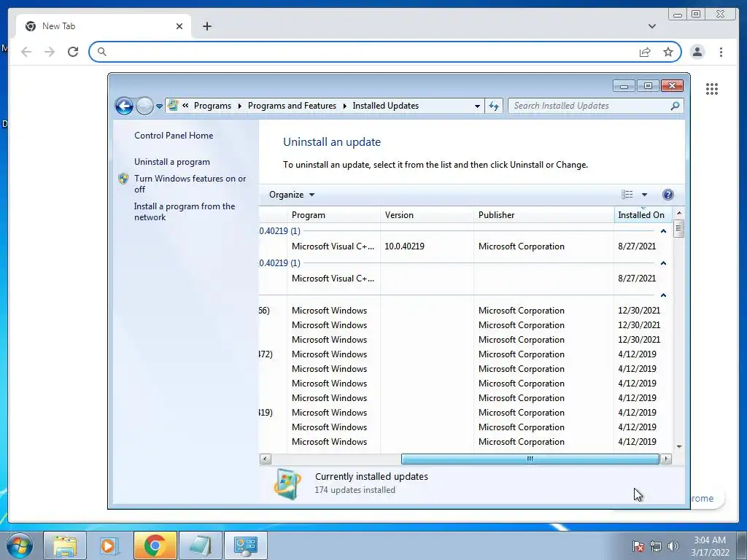This screenshot has height=560, width=747.
Task: Click the vertical scrollbar up arrow
Action: coord(679,213)
